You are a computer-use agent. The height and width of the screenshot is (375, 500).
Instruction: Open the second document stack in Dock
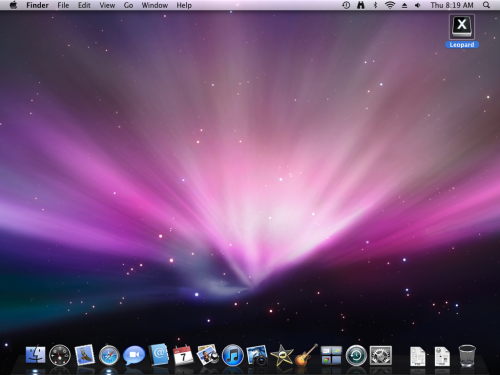pos(442,357)
